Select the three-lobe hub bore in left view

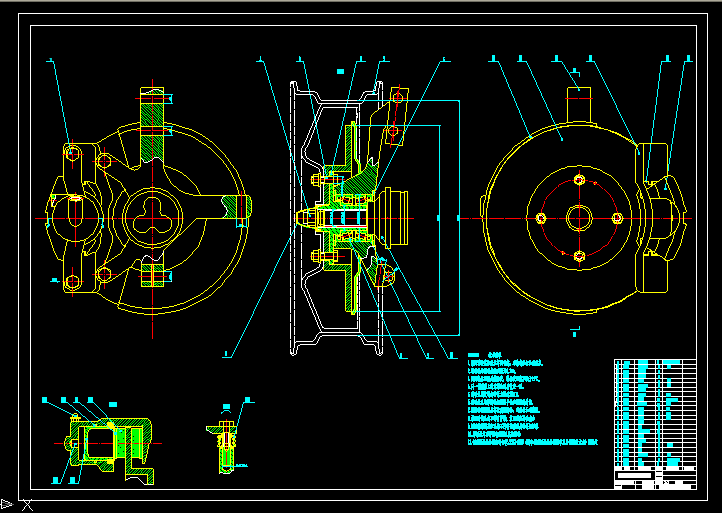152,216
